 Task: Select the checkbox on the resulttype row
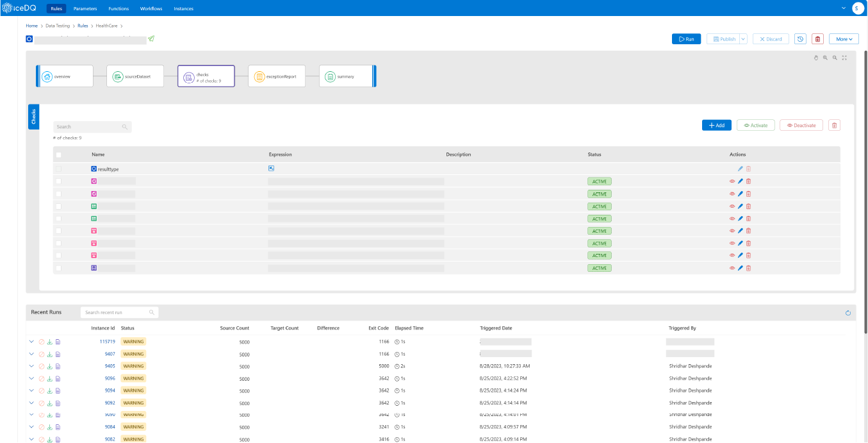click(x=58, y=169)
